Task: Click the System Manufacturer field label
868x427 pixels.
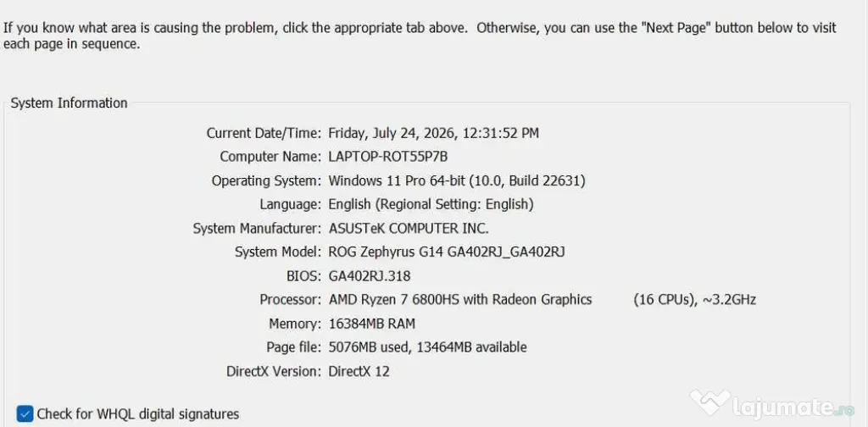Action: [x=257, y=229]
